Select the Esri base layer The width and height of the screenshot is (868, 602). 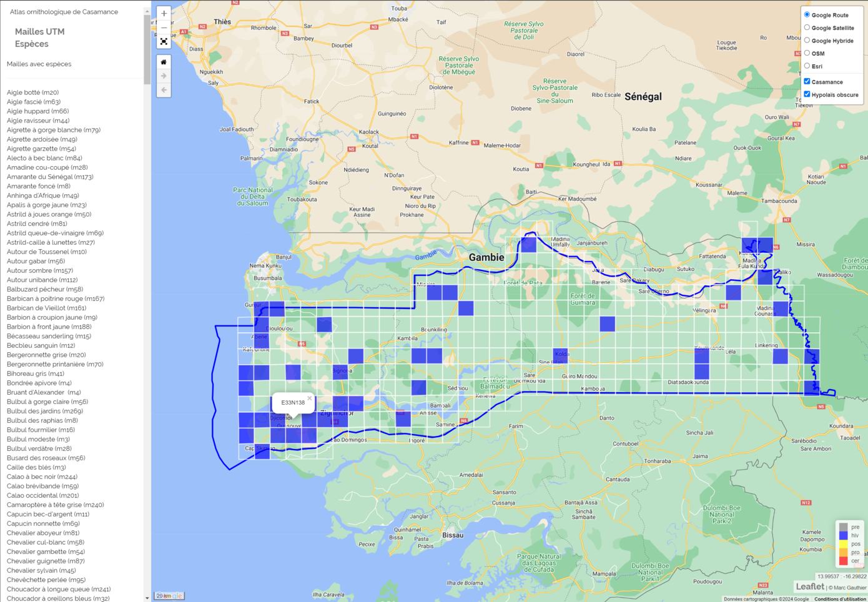coord(807,66)
